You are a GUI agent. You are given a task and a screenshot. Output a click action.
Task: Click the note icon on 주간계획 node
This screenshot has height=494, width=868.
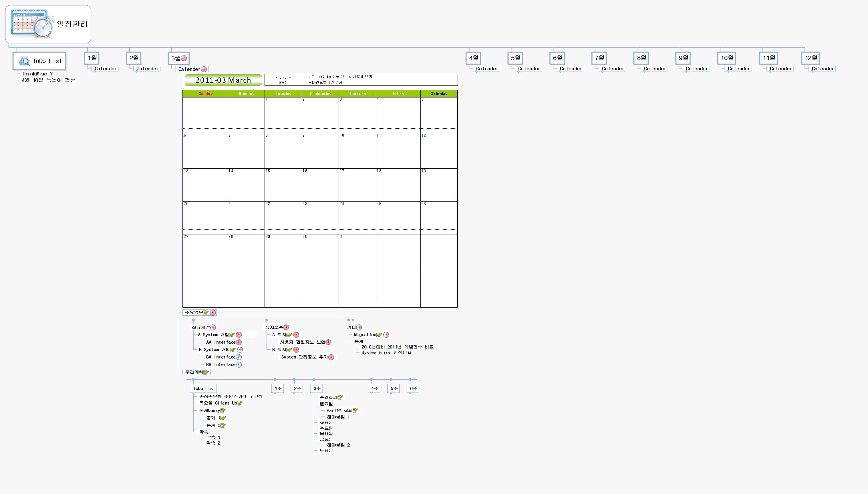[x=206, y=372]
